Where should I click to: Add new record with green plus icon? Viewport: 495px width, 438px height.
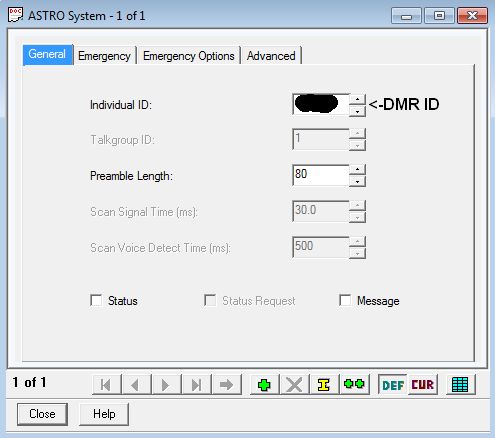[264, 385]
